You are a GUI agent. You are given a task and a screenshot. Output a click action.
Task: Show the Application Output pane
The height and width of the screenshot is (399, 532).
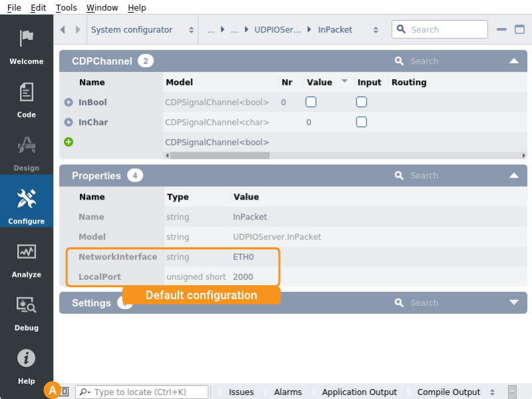tap(358, 392)
